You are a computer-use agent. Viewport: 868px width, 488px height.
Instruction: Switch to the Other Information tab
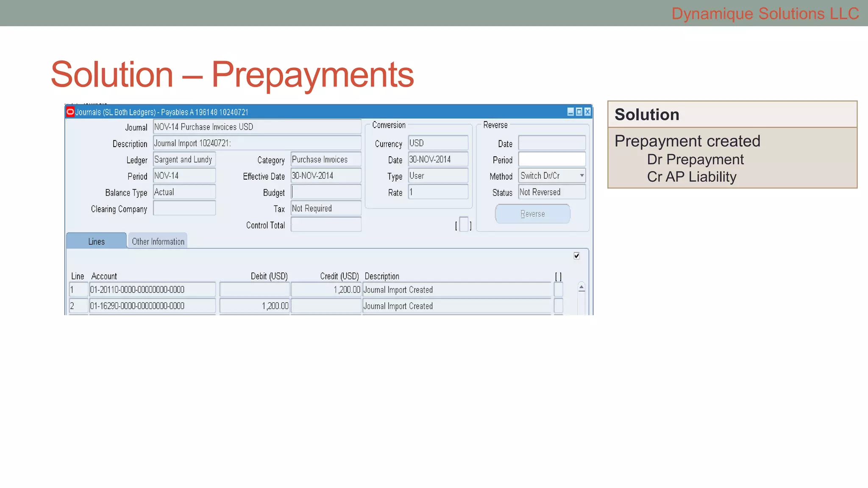click(158, 241)
